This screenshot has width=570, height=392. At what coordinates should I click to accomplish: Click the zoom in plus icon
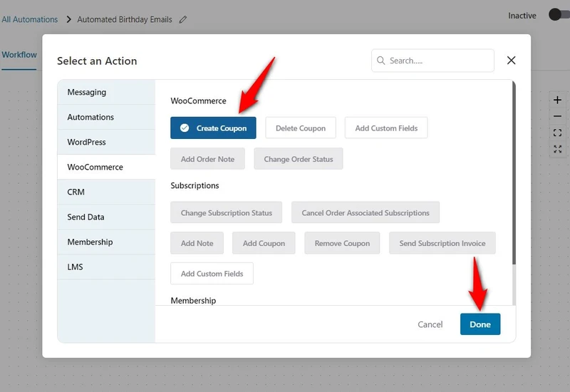point(557,100)
